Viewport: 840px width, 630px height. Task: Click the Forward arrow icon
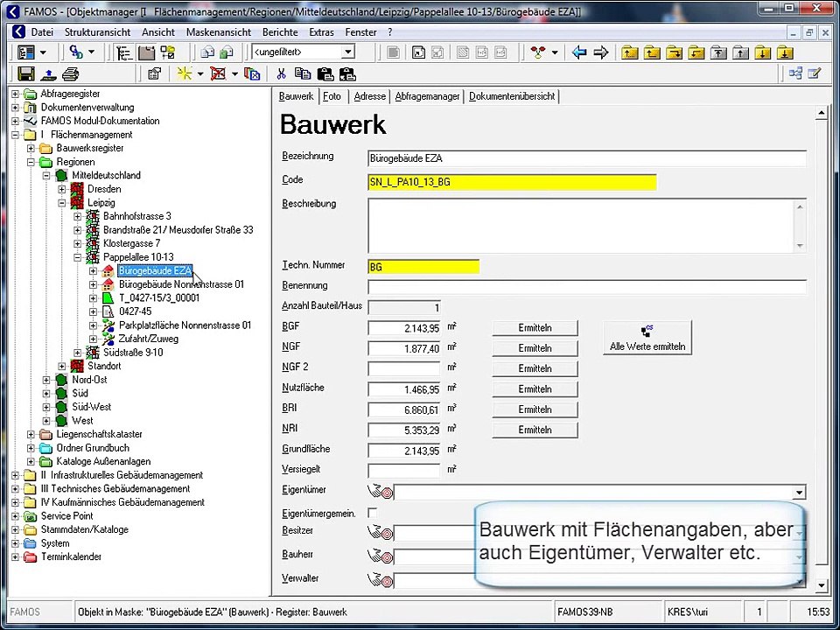click(600, 52)
